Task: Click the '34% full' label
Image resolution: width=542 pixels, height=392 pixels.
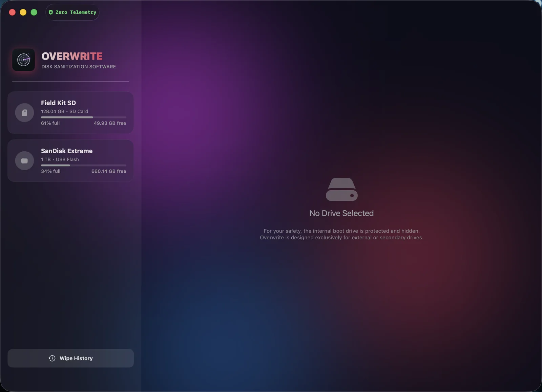Action: 50,171
